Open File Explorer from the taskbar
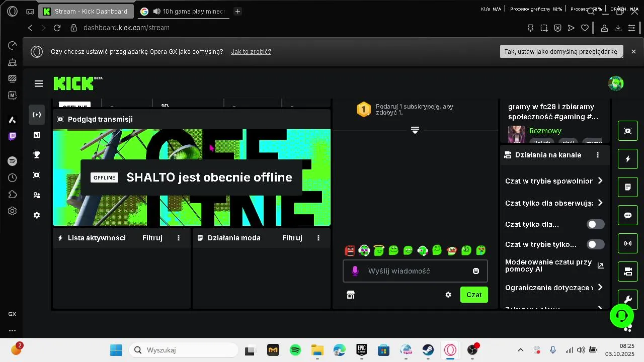Viewport: 644px width, 362px height. (x=317, y=350)
